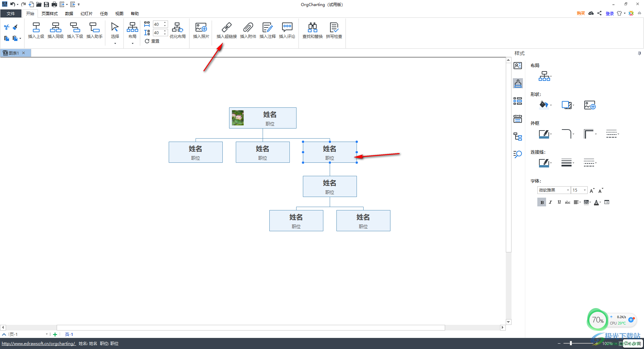Toggle italic formatting in font section
This screenshot has height=349, width=644.
tap(550, 202)
